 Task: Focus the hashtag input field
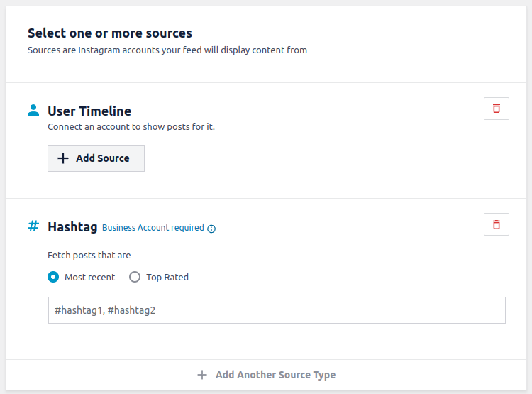click(x=277, y=310)
